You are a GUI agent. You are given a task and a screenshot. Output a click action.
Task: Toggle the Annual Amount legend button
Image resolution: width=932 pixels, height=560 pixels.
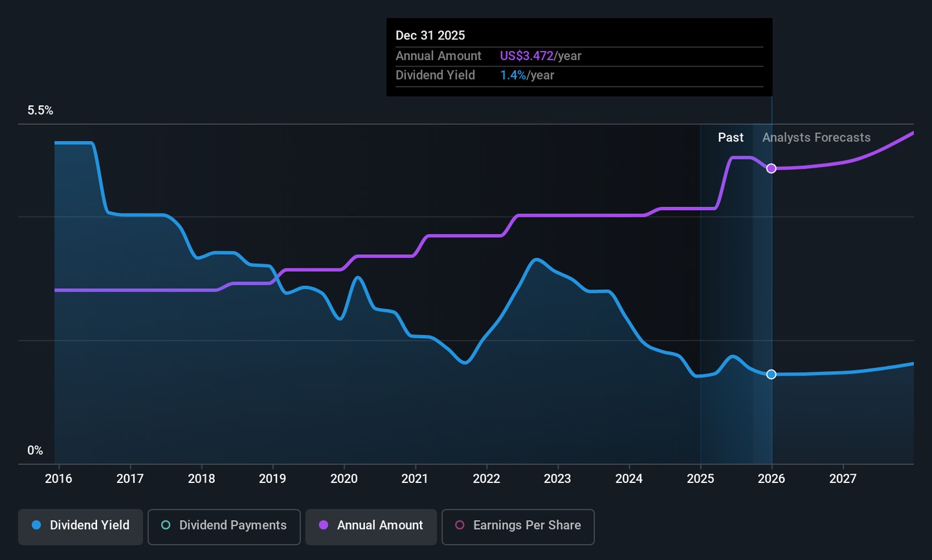(x=371, y=526)
